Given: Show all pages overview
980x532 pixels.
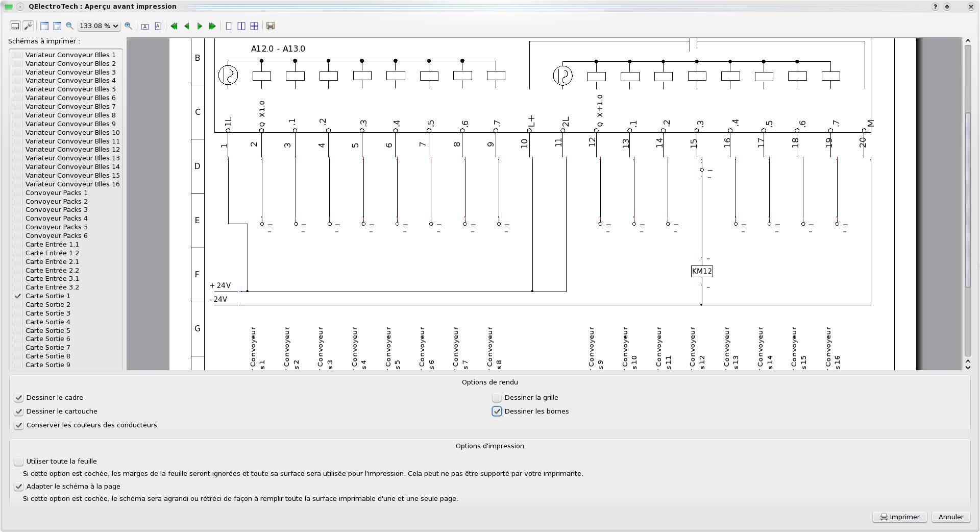Looking at the screenshot, I should coord(254,26).
